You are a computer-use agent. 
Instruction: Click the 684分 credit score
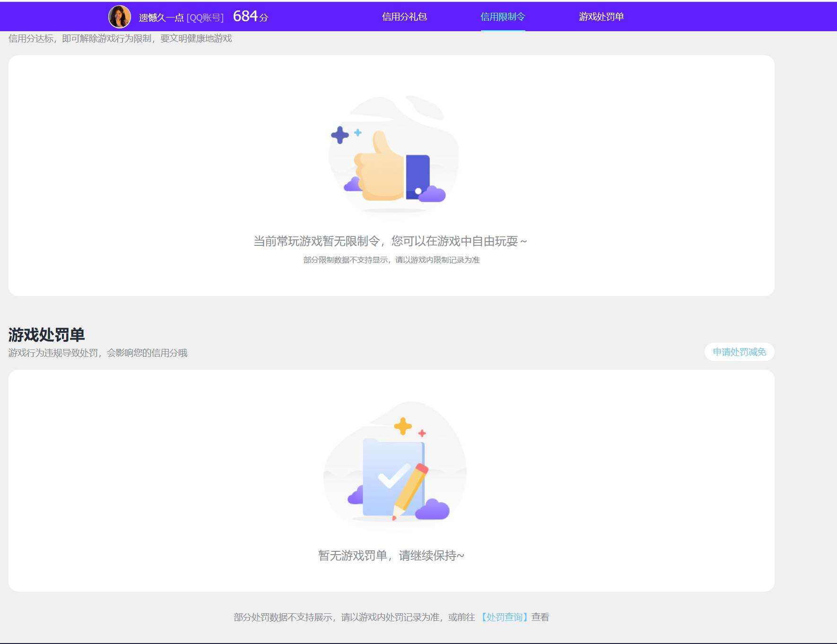(251, 16)
